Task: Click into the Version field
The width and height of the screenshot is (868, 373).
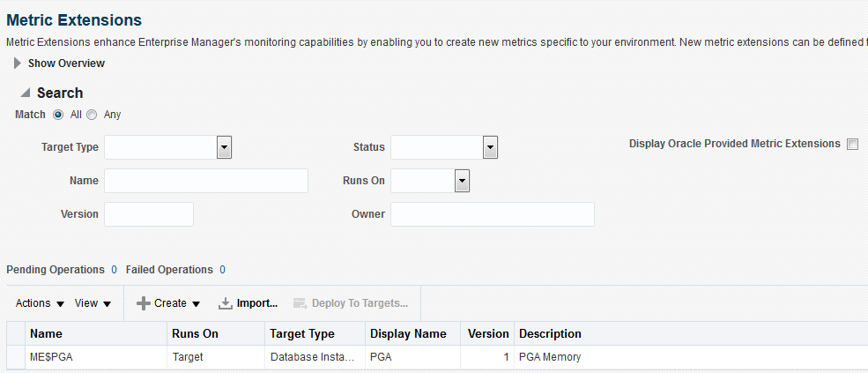Action: point(148,214)
